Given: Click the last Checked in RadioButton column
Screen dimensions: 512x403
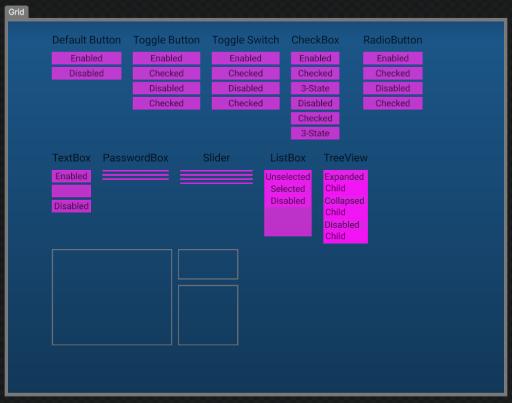Looking at the screenshot, I should tap(393, 103).
